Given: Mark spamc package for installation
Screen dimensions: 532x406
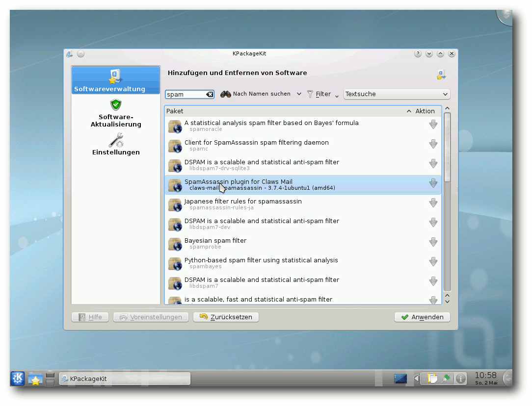Looking at the screenshot, I should (x=433, y=144).
